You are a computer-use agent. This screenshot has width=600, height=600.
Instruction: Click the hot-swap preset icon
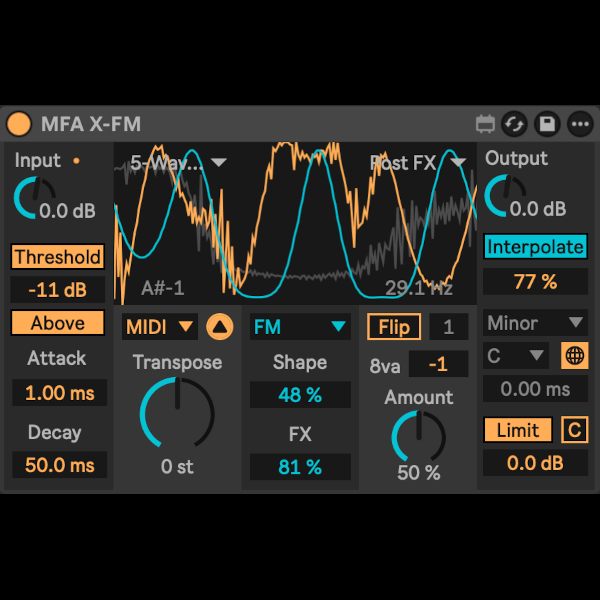click(515, 124)
